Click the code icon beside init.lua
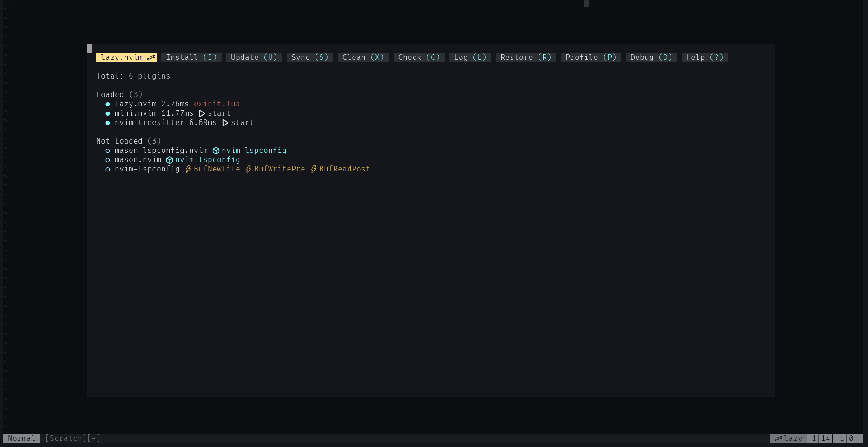Screen dimensions: 868x447 pyautogui.click(x=197, y=104)
